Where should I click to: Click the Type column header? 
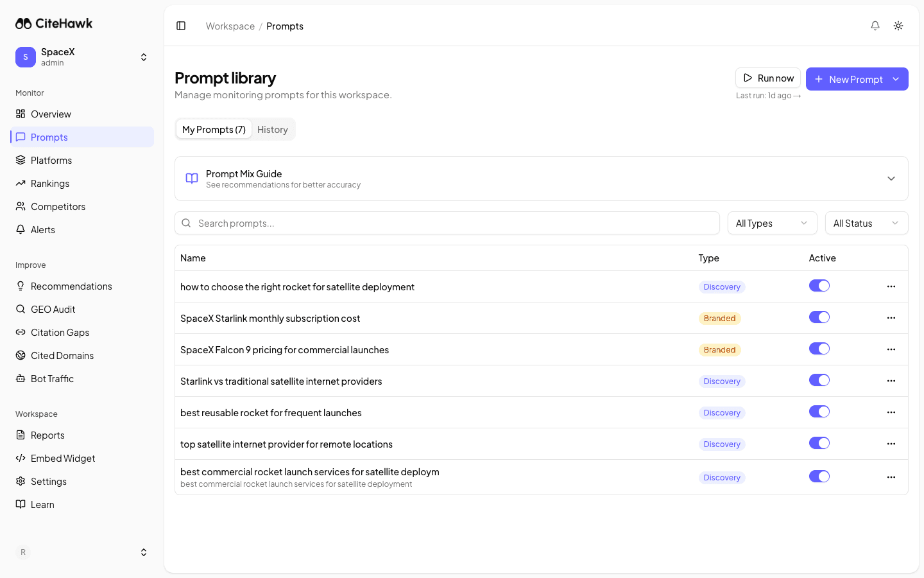708,258
